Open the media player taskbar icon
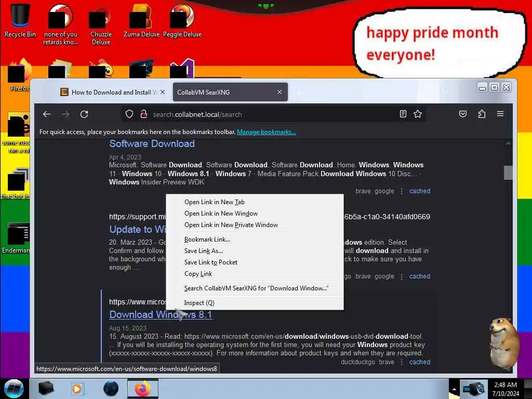The height and width of the screenshot is (399, 532). click(x=77, y=389)
